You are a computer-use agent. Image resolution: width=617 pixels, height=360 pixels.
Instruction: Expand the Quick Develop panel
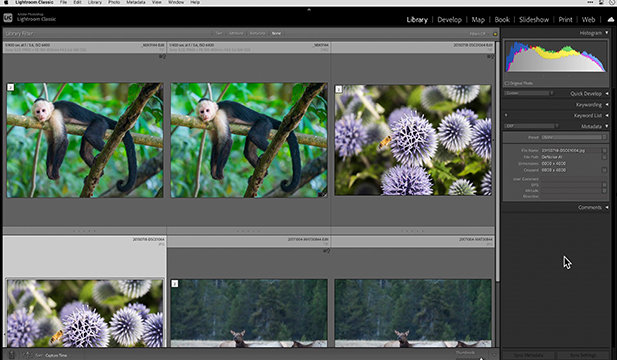point(607,94)
